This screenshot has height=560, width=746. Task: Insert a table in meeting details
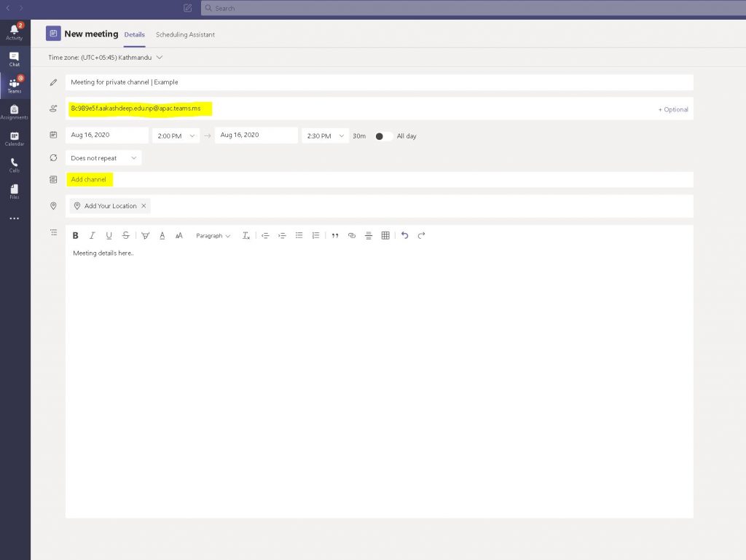pos(385,235)
